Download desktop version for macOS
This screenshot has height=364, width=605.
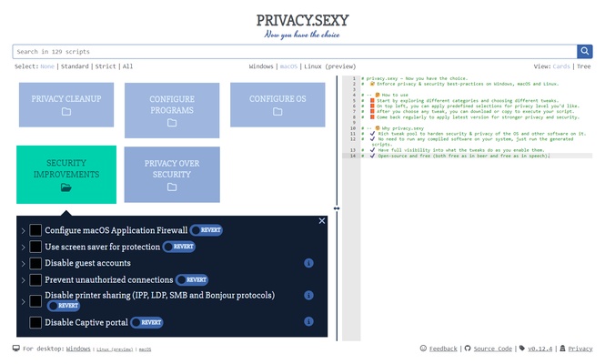pyautogui.click(x=145, y=349)
